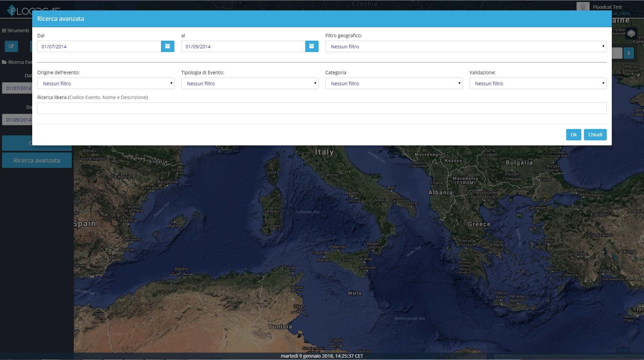644x360 pixels.
Task: Click the user avatar picture
Action: 583,6
